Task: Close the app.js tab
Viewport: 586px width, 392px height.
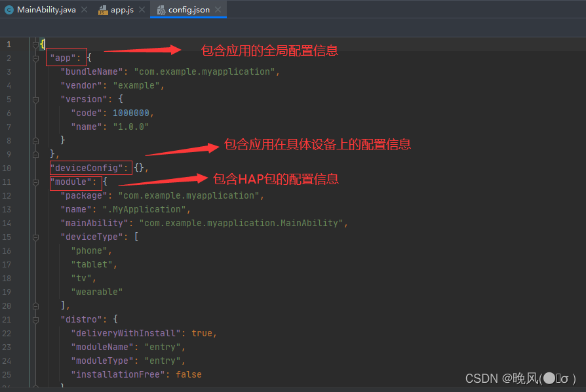Action: pyautogui.click(x=144, y=10)
